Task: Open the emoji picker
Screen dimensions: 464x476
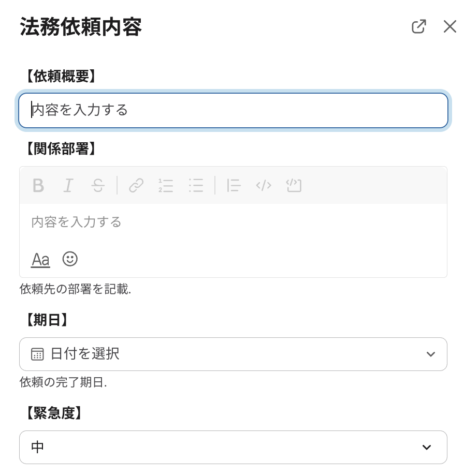Action: point(70,259)
